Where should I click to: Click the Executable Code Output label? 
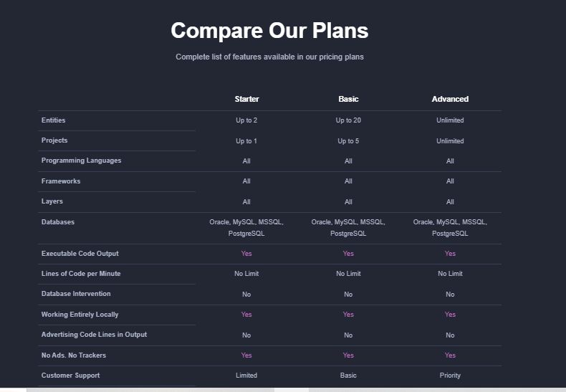tap(80, 254)
